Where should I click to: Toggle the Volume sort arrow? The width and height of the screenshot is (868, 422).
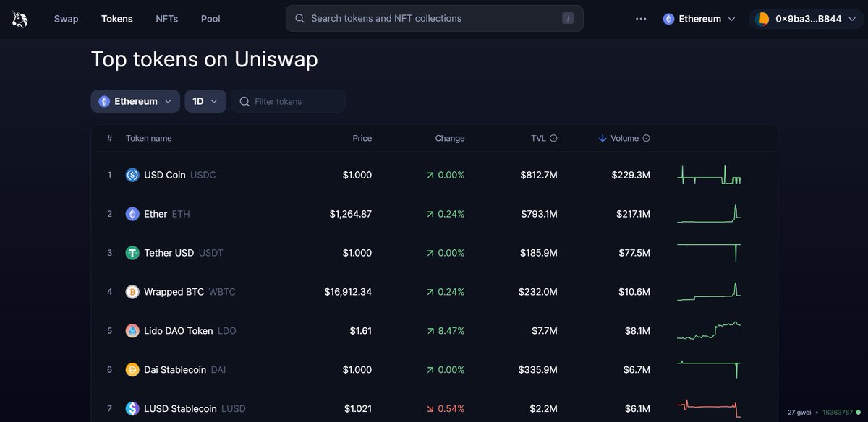[603, 138]
